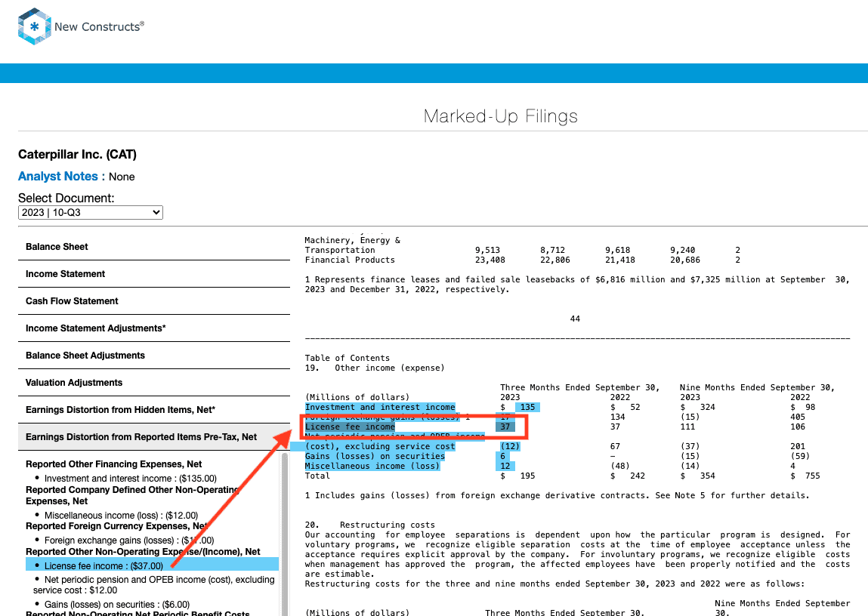Click the Total row value $ 195
868x616 pixels.
pyautogui.click(x=517, y=476)
